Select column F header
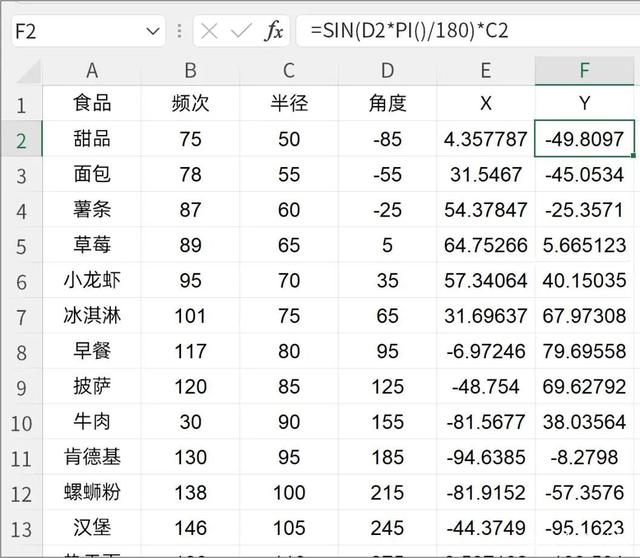This screenshot has height=558, width=640. (x=585, y=70)
